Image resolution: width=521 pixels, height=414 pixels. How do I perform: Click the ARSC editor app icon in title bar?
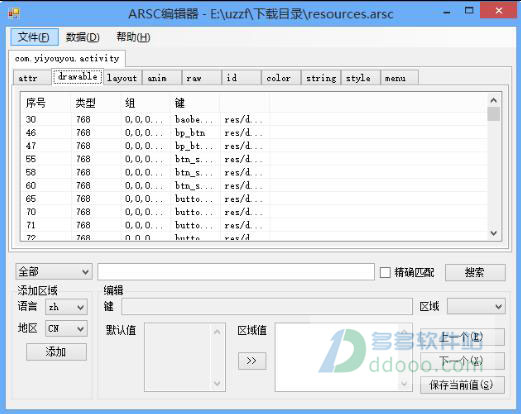(14, 13)
